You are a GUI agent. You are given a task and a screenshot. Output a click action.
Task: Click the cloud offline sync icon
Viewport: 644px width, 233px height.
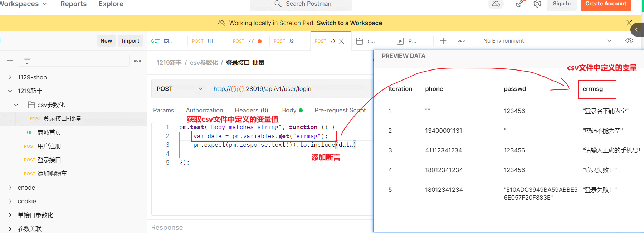click(x=496, y=4)
